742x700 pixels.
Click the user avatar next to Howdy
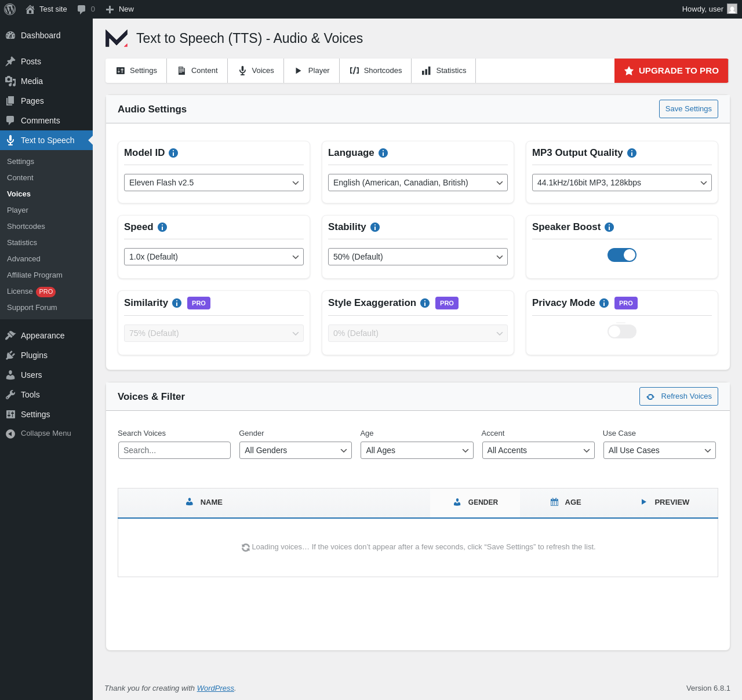732,9
